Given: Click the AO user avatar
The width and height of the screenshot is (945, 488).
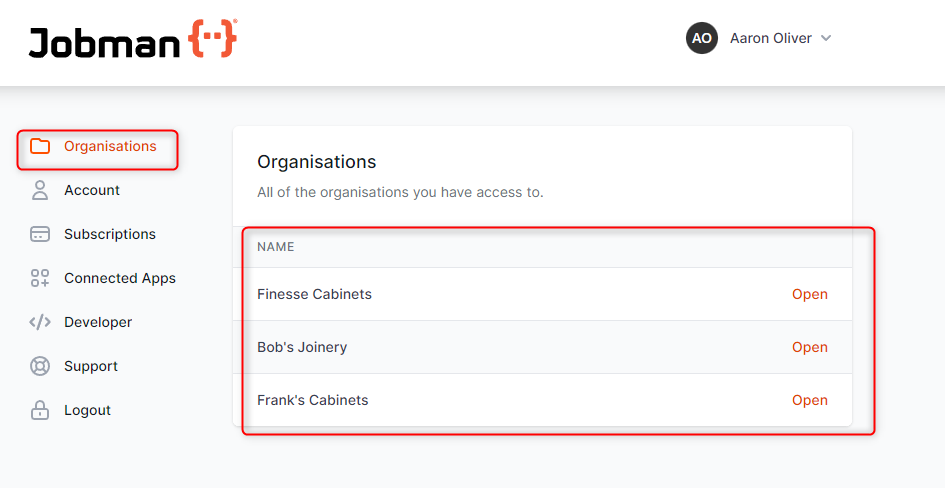Looking at the screenshot, I should click(x=702, y=38).
